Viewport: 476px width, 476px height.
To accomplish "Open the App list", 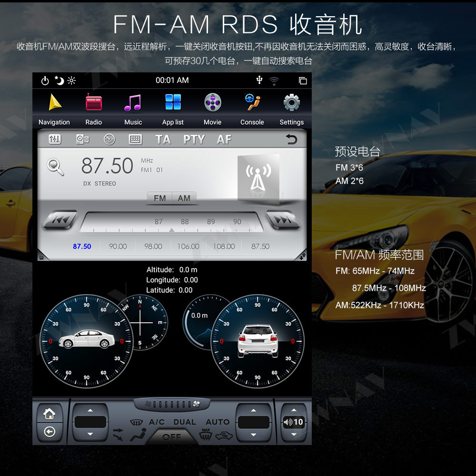I will 173,109.
